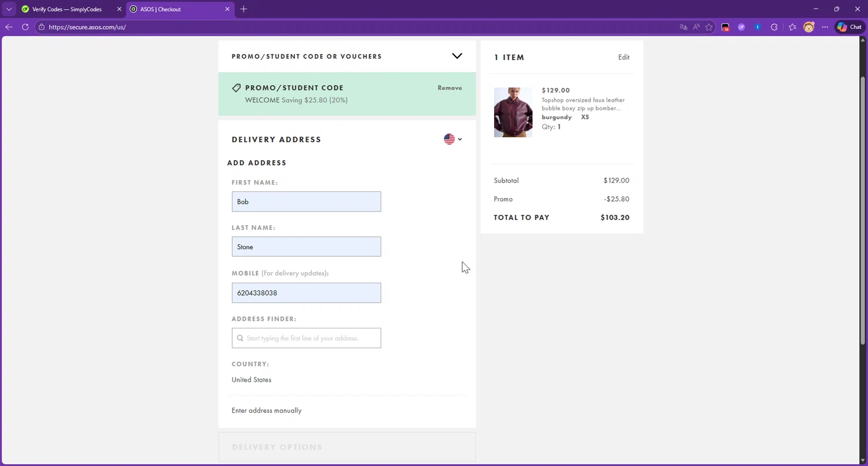
Task: Click the Delivery Options section header
Action: [x=277, y=447]
